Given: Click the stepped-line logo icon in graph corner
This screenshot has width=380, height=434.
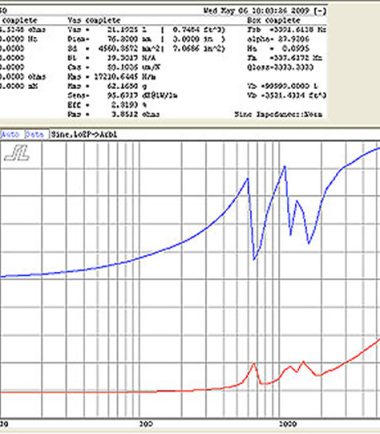Looking at the screenshot, I should (17, 153).
